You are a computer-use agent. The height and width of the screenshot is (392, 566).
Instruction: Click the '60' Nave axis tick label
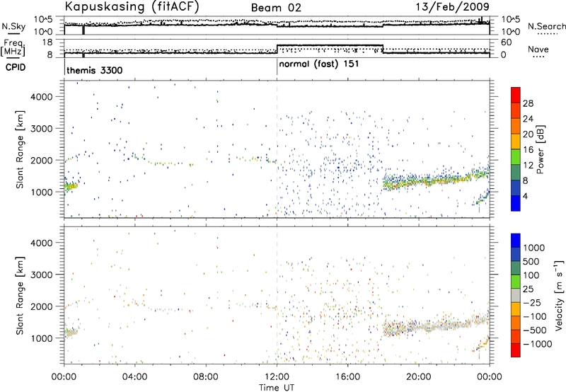click(507, 42)
